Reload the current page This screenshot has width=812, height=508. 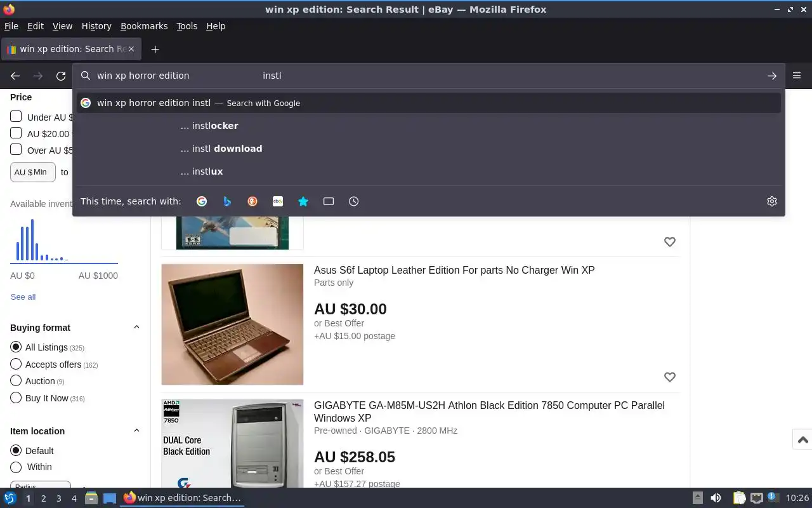click(x=61, y=76)
